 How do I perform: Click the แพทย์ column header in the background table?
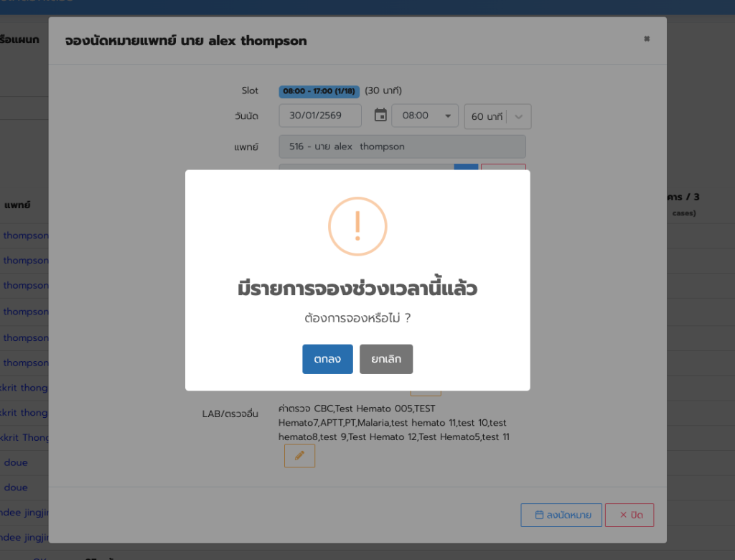[17, 205]
